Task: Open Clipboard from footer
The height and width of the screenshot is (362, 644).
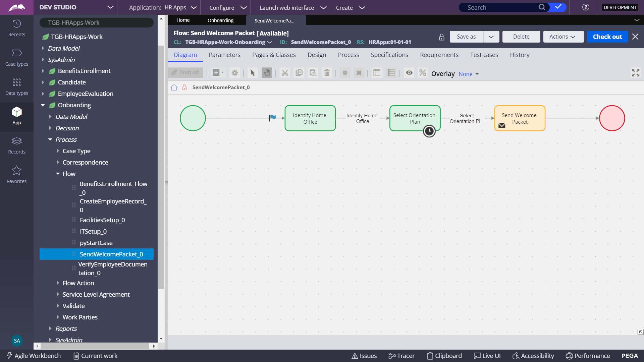Action: (x=444, y=356)
